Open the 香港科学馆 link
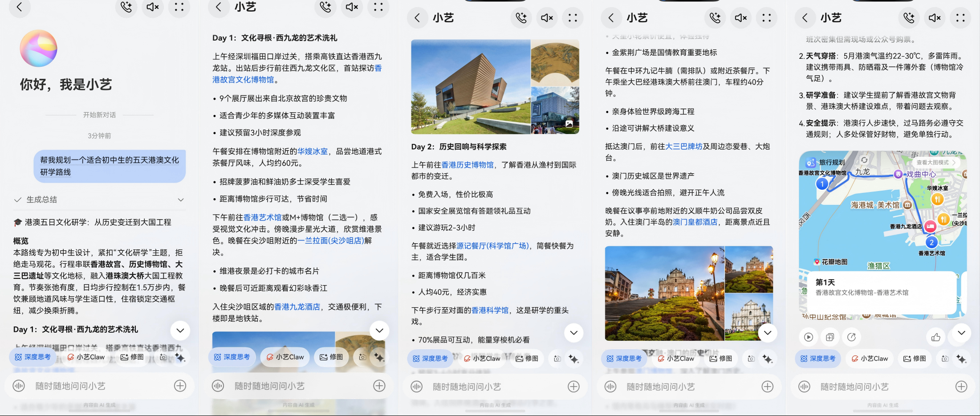Viewport: 980px width, 416px height. pos(490,310)
